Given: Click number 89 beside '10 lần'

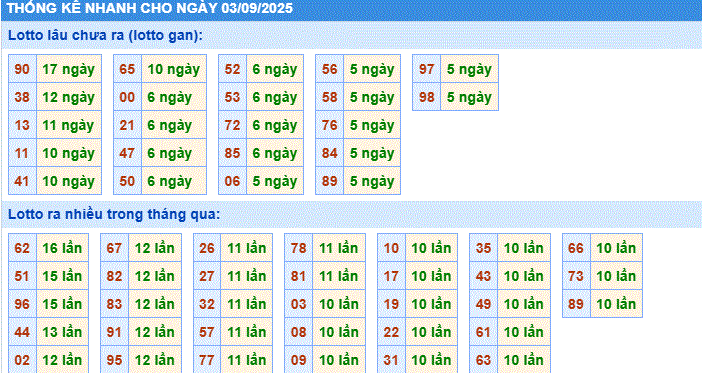Looking at the screenshot, I should [576, 304].
